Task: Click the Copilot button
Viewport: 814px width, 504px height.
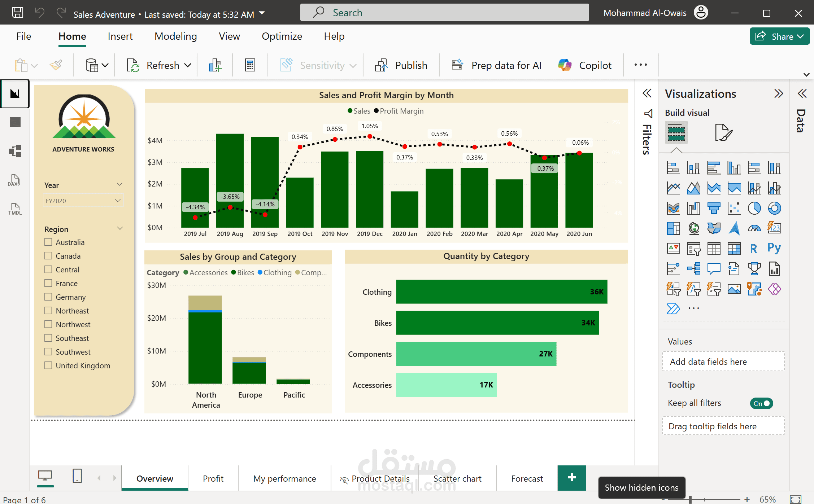Action: point(585,65)
